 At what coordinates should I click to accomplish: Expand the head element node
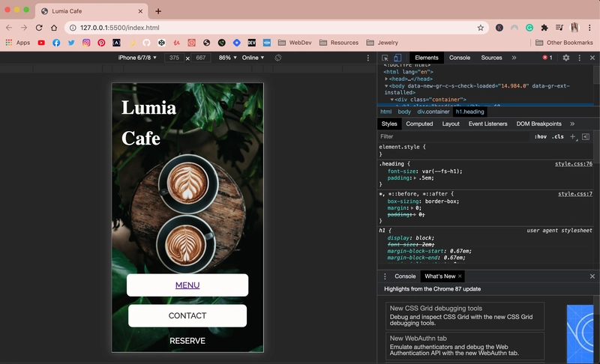[386, 79]
